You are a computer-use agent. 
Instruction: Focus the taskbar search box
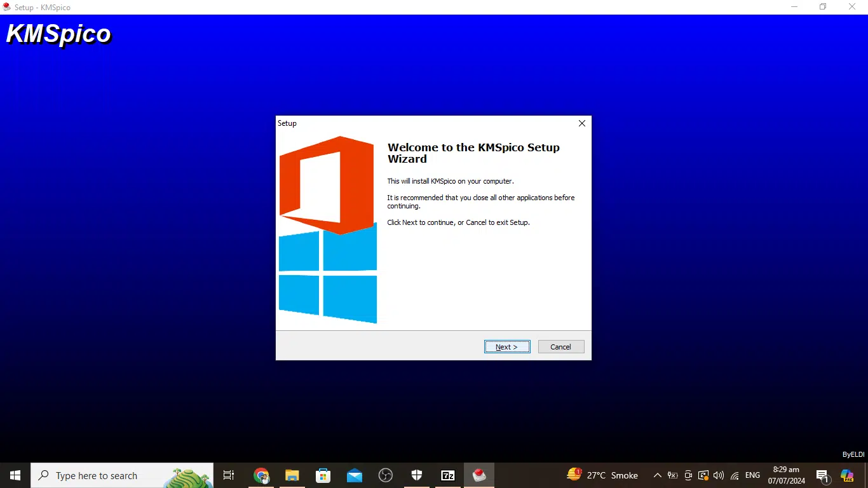pyautogui.click(x=122, y=475)
